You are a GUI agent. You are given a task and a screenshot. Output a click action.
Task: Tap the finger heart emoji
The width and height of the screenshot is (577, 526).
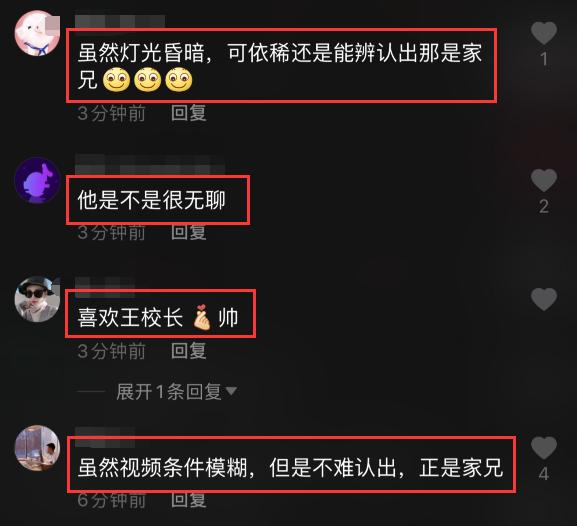tap(202, 317)
